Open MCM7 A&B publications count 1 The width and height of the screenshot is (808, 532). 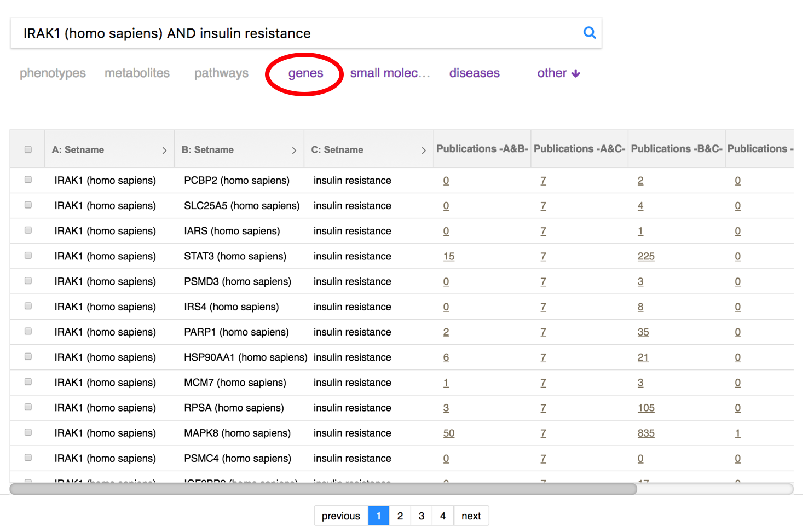point(446,383)
